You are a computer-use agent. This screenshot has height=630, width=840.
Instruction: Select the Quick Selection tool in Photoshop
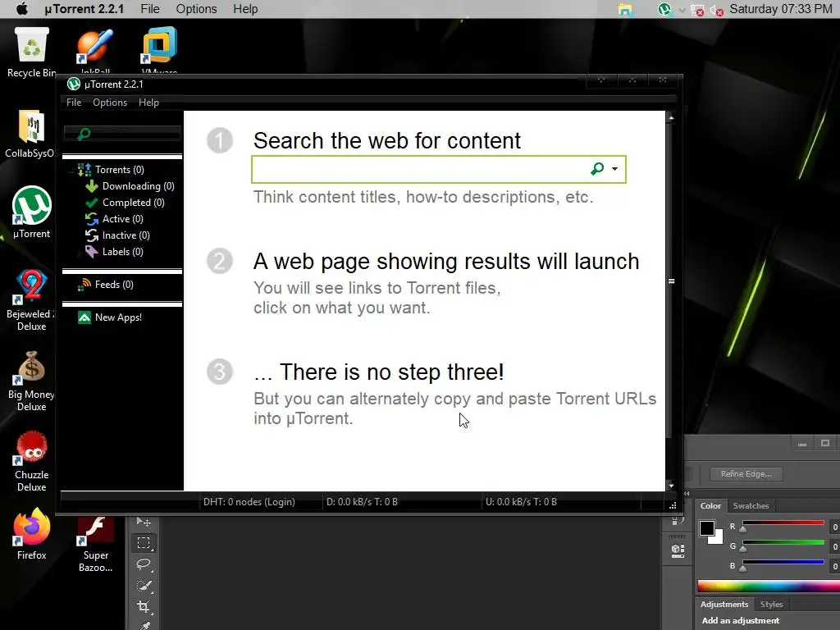(144, 586)
